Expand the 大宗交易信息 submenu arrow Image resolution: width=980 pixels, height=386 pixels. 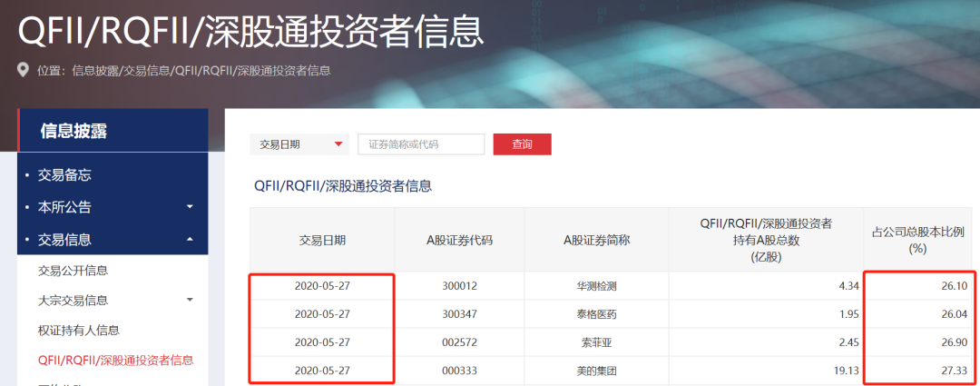pos(190,300)
